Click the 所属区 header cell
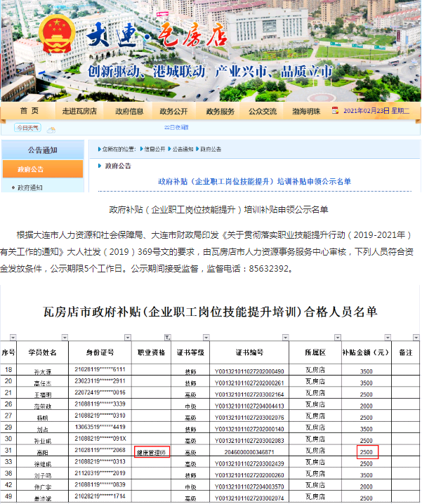This screenshot has height=504, width=422. [315, 352]
